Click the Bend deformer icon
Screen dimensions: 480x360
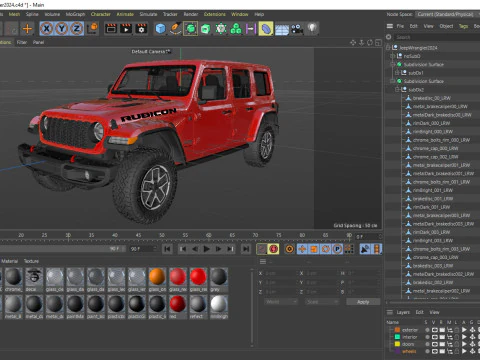(x=266, y=29)
